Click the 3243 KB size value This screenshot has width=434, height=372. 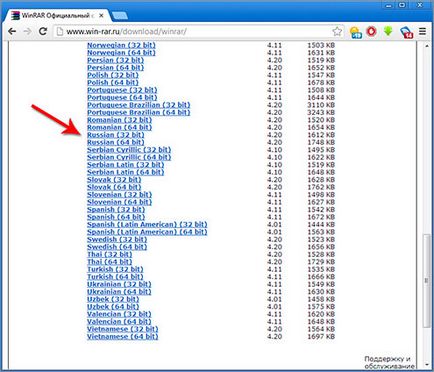point(321,112)
